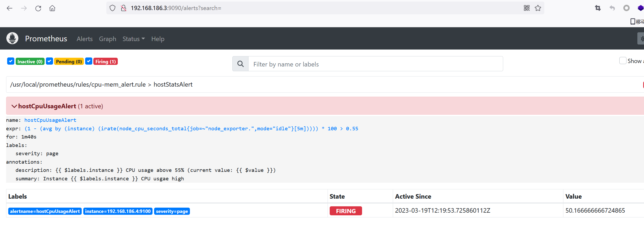This screenshot has width=644, height=250.
Task: Reload the page with refresh icon
Action: (38, 8)
